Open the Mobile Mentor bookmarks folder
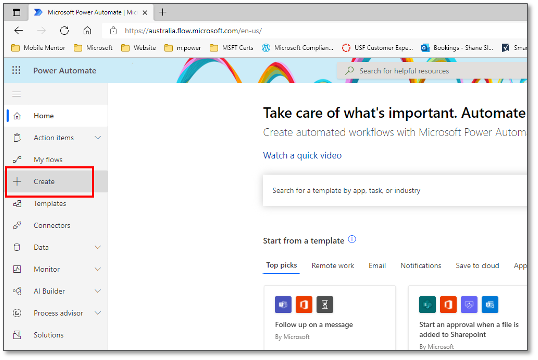538x360 pixels. point(38,48)
